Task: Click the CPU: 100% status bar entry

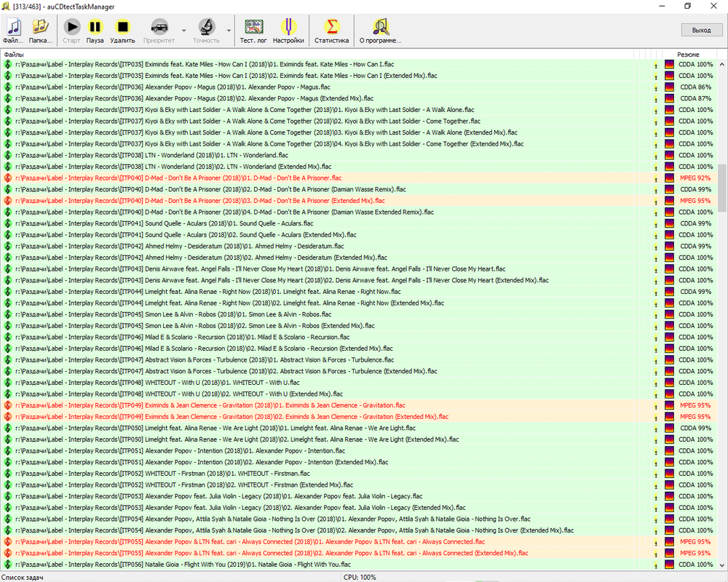Action: pyautogui.click(x=360, y=578)
